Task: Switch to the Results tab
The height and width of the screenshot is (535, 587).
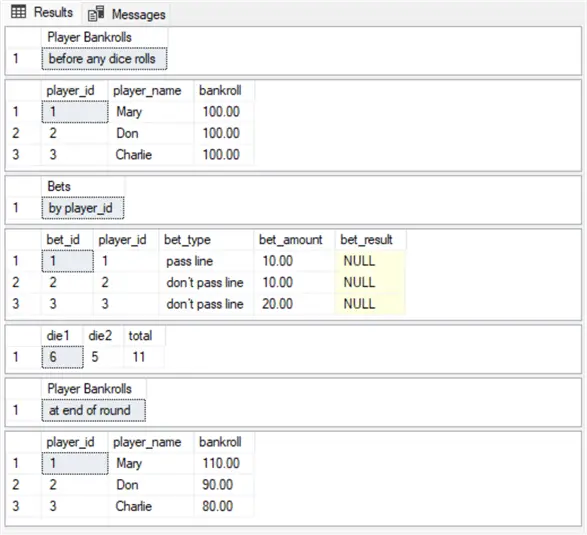Action: pos(42,12)
